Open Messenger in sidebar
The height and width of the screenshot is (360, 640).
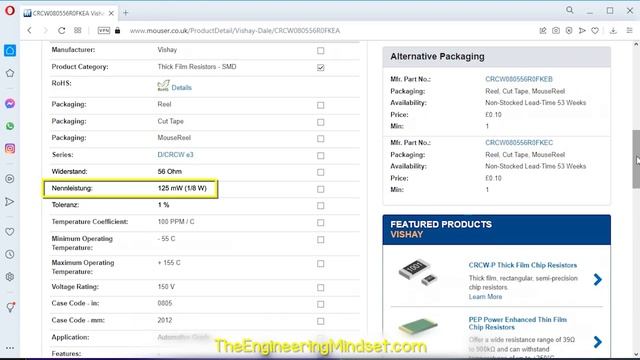[10, 104]
